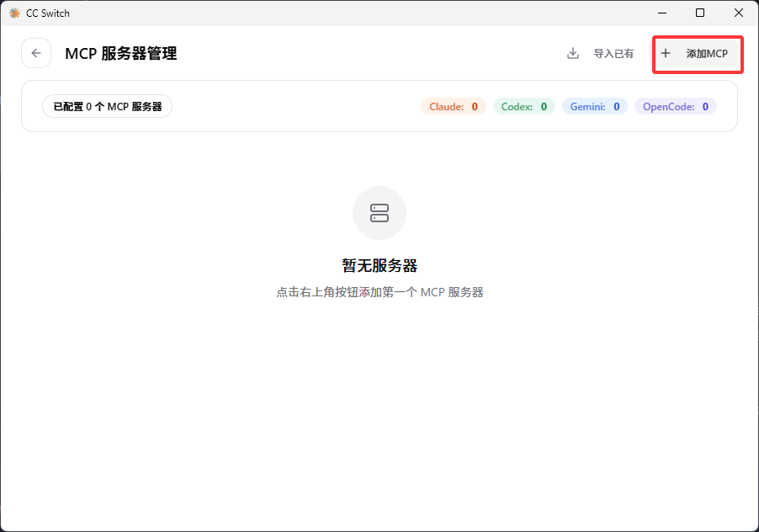Close the CC Switch window
The height and width of the screenshot is (532, 759).
pos(739,13)
